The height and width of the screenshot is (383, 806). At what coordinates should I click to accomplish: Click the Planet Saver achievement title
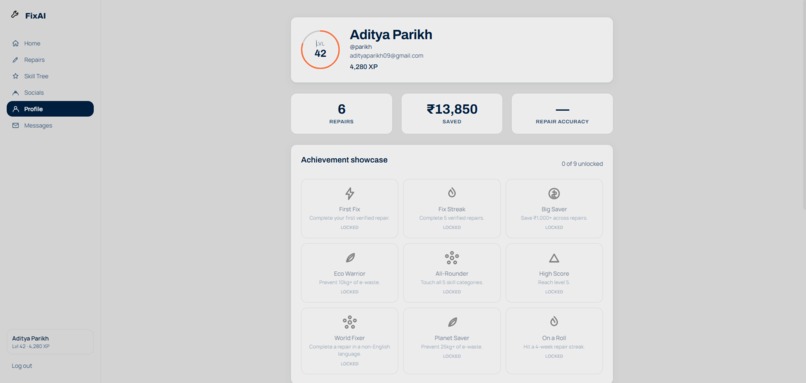pos(452,338)
